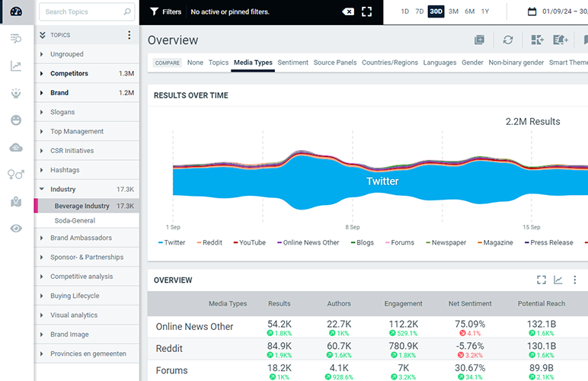The width and height of the screenshot is (588, 381).
Task: Click the fullscreen icon in top filter bar
Action: pyautogui.click(x=367, y=12)
